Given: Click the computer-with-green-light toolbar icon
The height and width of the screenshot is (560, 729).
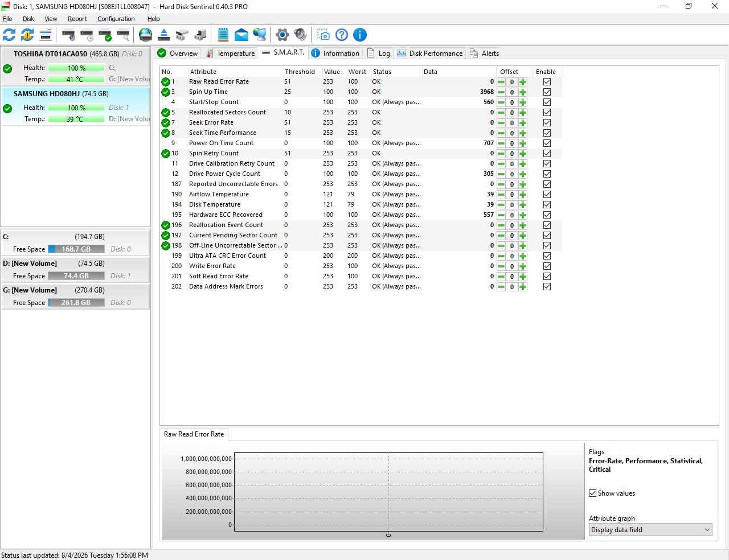Looking at the screenshot, I should (200, 35).
